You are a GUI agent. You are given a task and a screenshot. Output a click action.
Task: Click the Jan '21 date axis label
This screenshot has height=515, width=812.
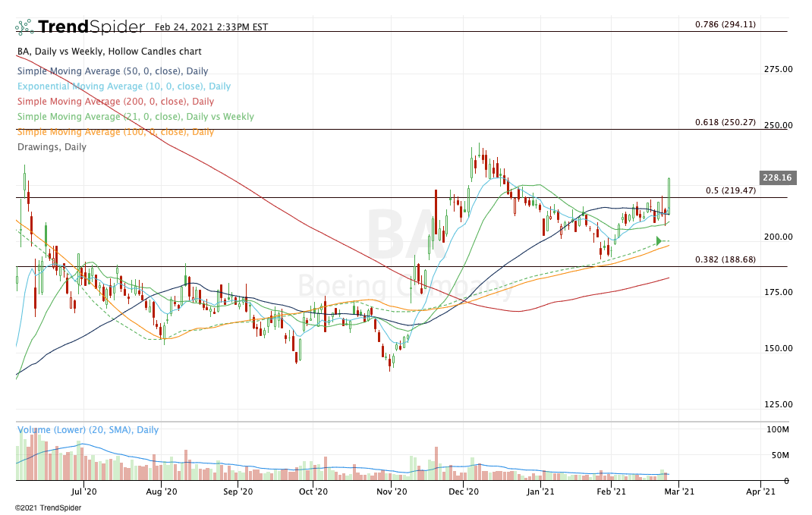click(540, 491)
